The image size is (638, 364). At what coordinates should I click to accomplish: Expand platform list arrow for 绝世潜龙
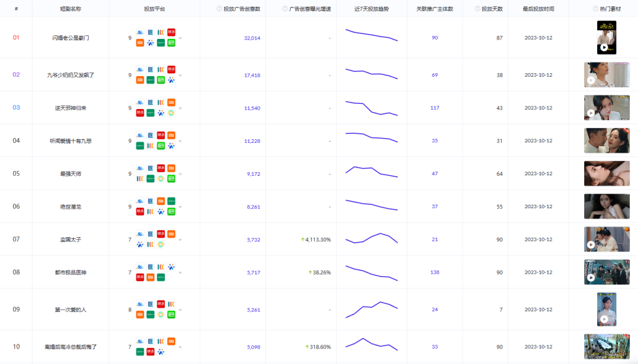180,207
